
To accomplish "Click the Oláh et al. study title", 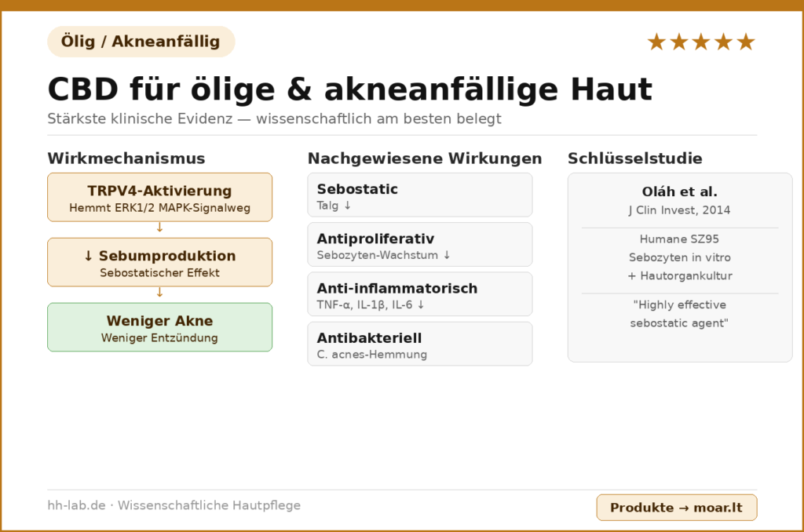I will pyautogui.click(x=679, y=192).
